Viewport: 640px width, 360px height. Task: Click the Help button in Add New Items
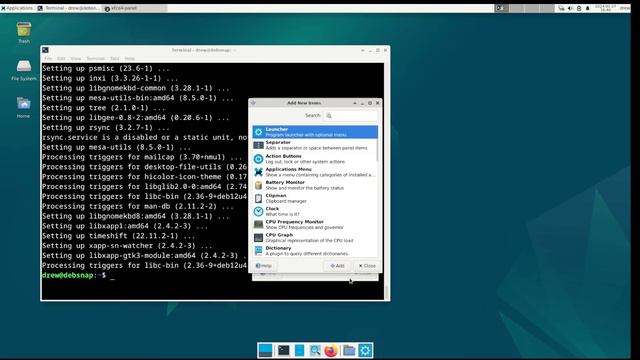pyautogui.click(x=264, y=266)
